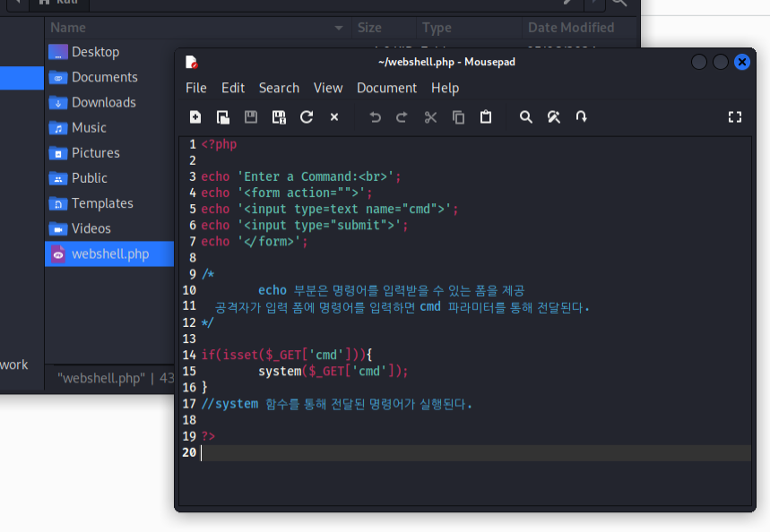Click the 'system' function call on line 15
The image size is (770, 532).
click(x=280, y=371)
